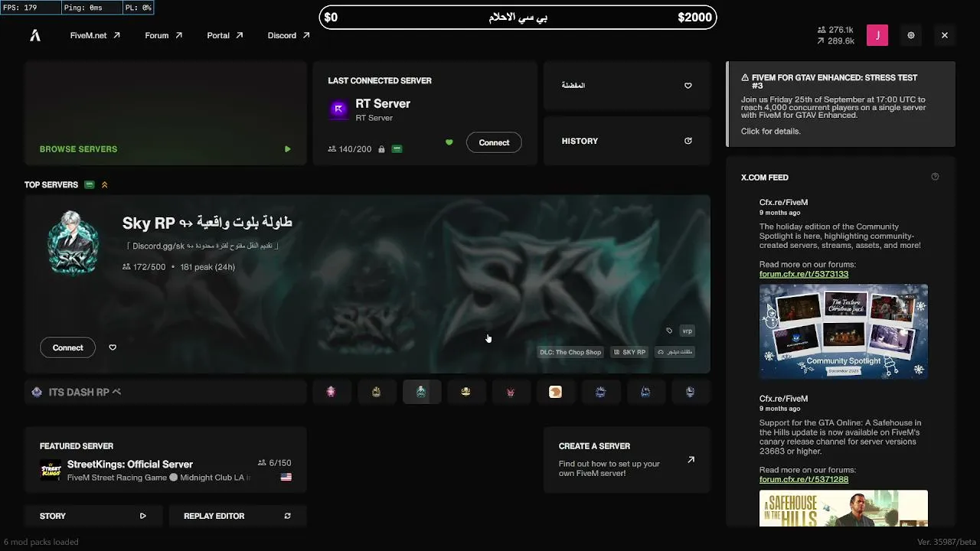This screenshot has width=980, height=551.
Task: Open the History panel
Action: 627,141
